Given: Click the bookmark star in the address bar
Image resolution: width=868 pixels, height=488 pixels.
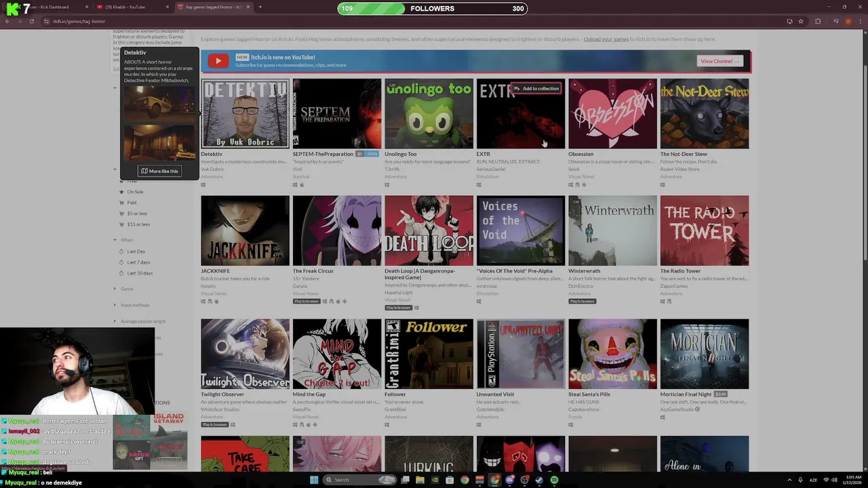Looking at the screenshot, I should [x=800, y=21].
